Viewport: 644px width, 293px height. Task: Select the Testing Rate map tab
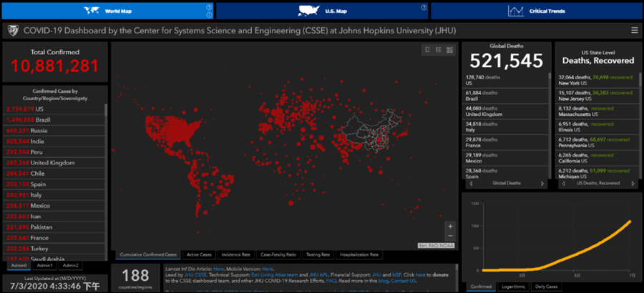318,255
